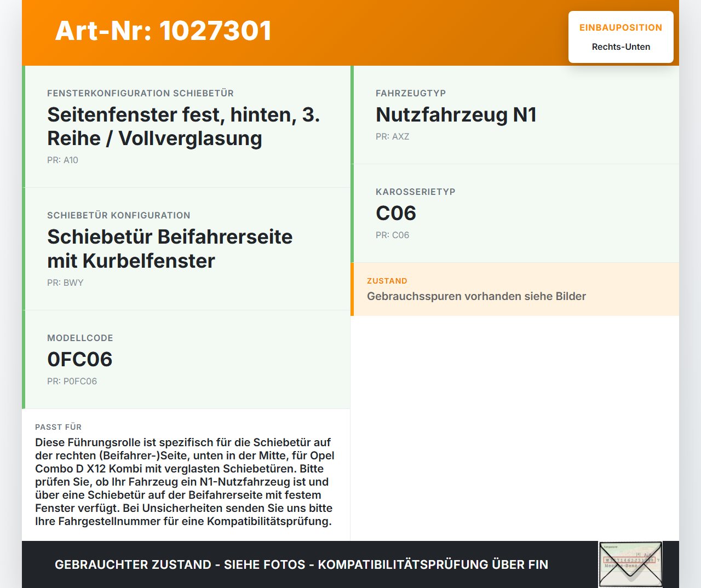
Task: Click the 'PR: P0FC06' code
Action: point(72,382)
